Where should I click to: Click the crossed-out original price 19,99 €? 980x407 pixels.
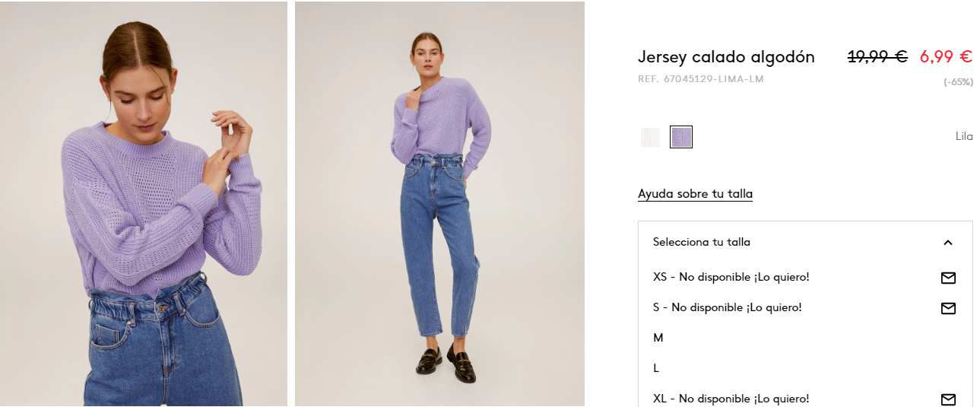pos(877,56)
